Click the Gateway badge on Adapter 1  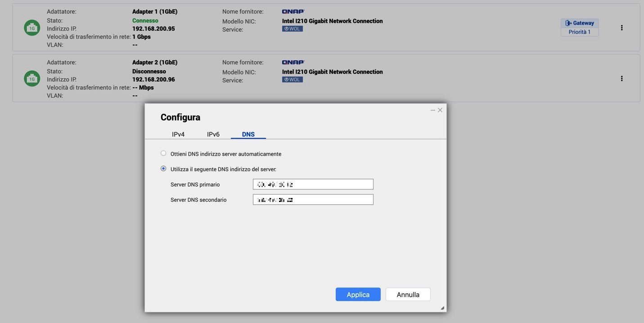579,23
